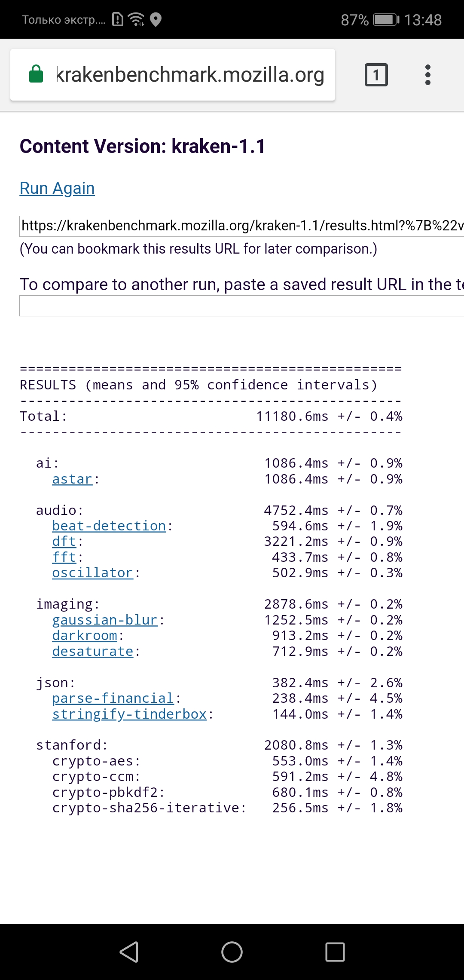Tap the Wi-Fi status icon
The width and height of the screenshot is (464, 980).
136,19
